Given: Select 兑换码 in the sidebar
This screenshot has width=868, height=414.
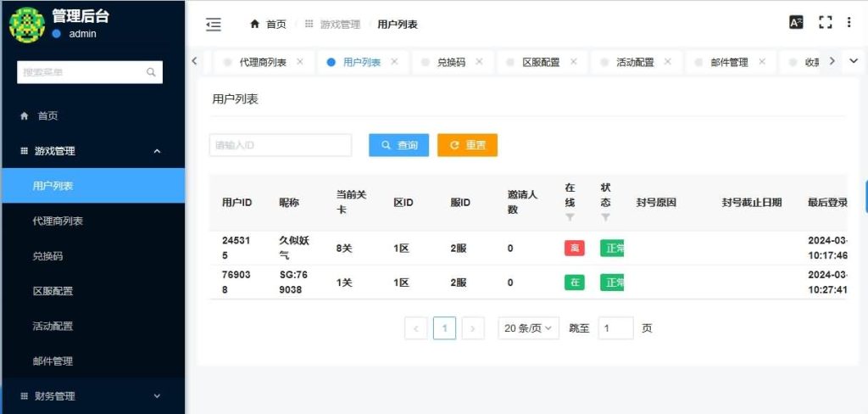Looking at the screenshot, I should coord(93,256).
